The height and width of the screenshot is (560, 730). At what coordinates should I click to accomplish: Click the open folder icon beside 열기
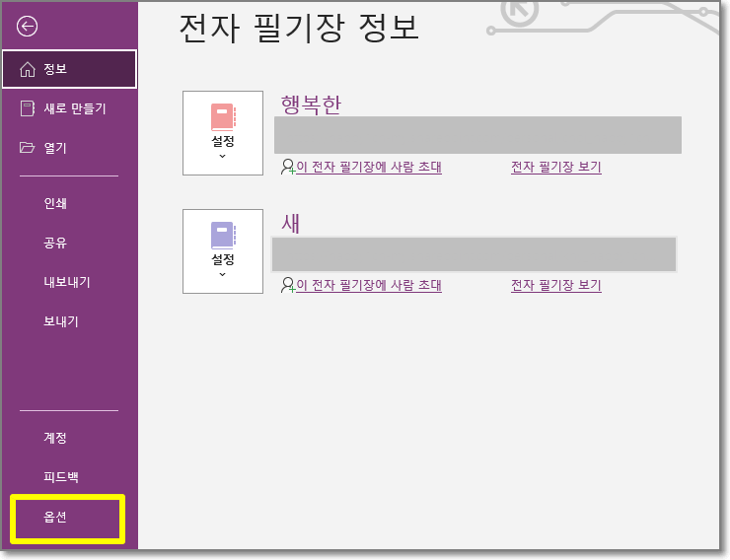click(x=27, y=148)
